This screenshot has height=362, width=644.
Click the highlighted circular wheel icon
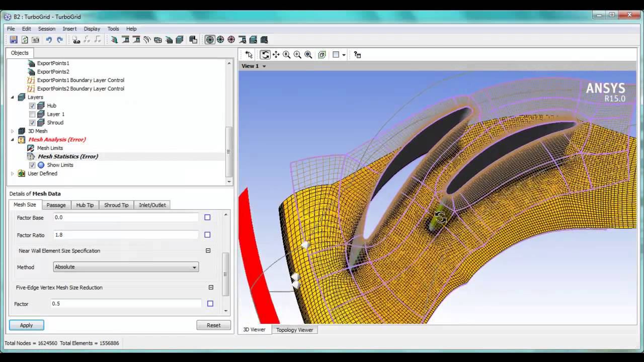[x=210, y=40]
